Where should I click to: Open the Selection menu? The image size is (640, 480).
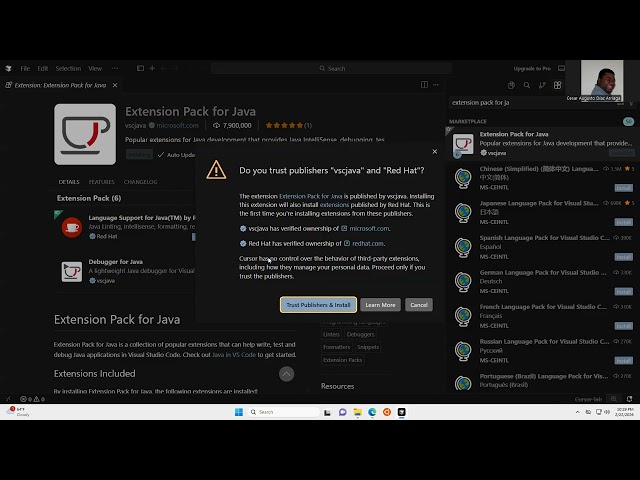(x=68, y=69)
